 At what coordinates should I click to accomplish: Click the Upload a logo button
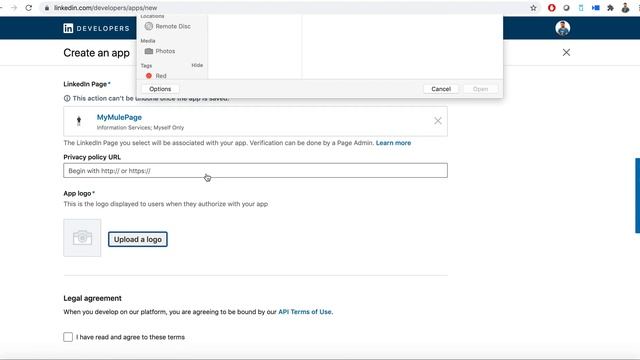(138, 239)
